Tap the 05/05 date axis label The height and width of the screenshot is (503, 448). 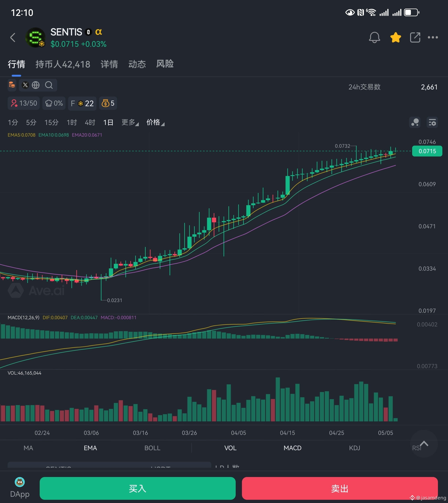(x=386, y=433)
